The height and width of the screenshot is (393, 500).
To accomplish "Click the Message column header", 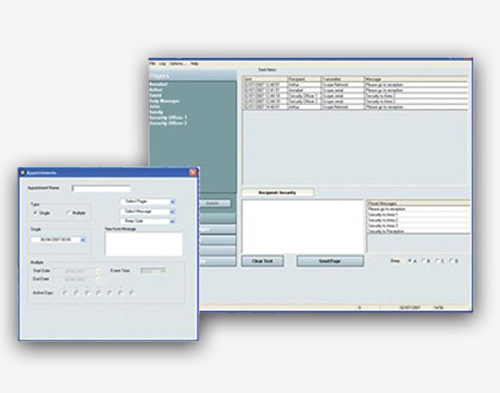I will click(416, 79).
